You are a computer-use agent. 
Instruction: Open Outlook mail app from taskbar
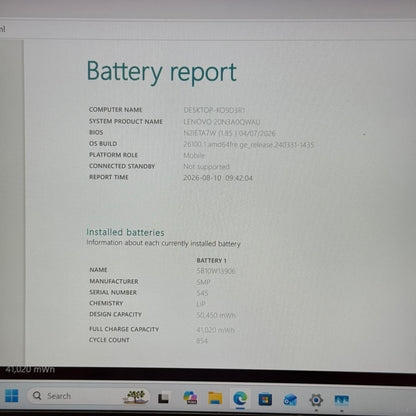[x=290, y=399]
